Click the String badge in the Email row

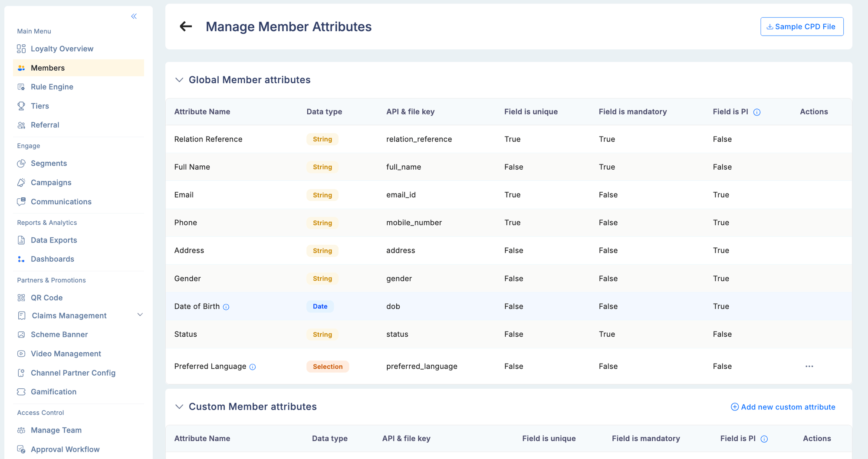[322, 195]
